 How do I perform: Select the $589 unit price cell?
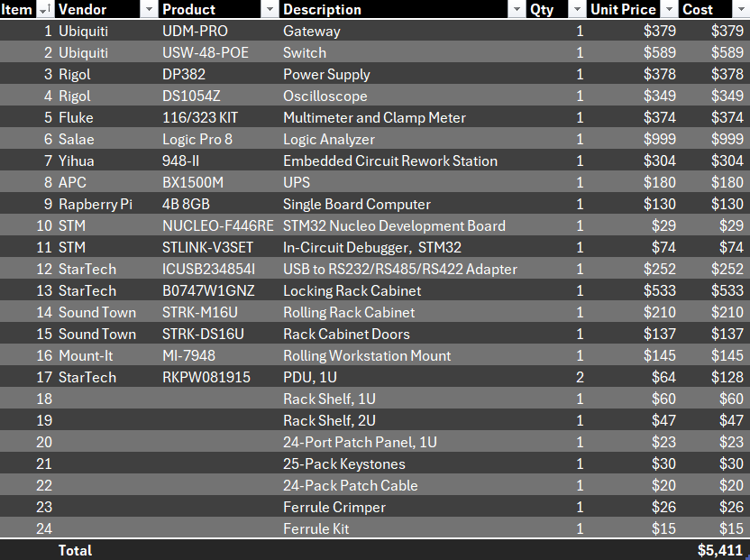pos(634,52)
